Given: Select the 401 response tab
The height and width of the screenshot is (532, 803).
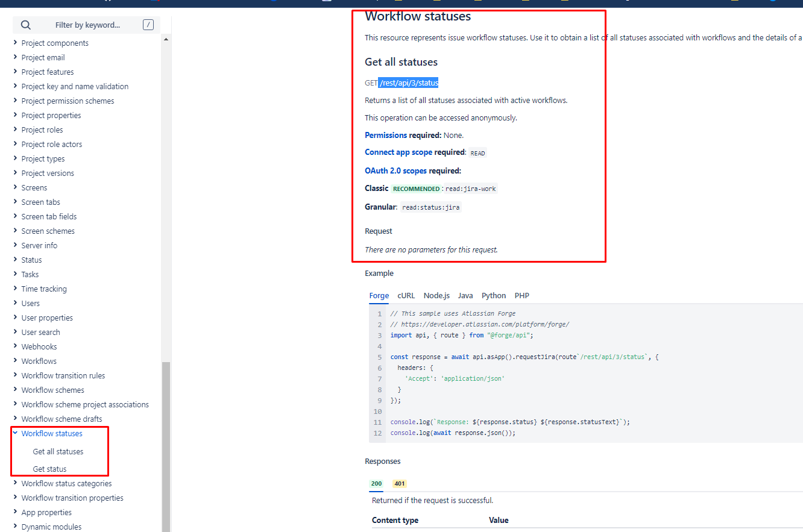Looking at the screenshot, I should 400,483.
